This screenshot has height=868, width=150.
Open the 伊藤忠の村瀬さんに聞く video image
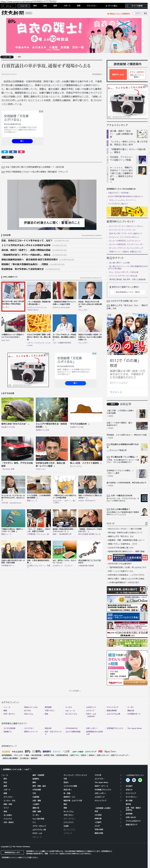click(52, 204)
